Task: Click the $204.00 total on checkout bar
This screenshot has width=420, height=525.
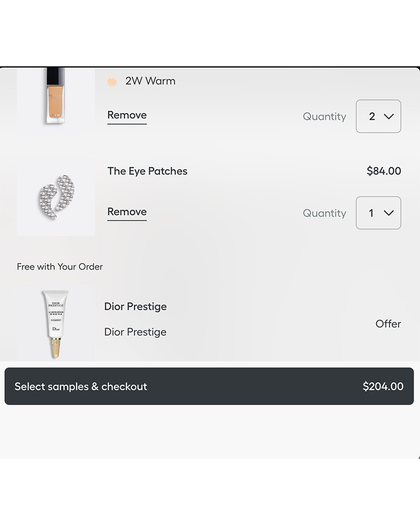Action: click(383, 387)
